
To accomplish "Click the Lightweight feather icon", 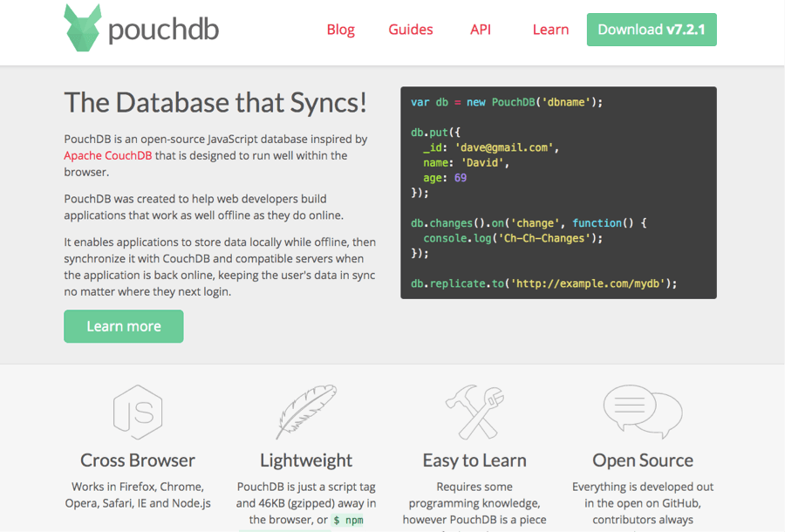I will point(305,412).
